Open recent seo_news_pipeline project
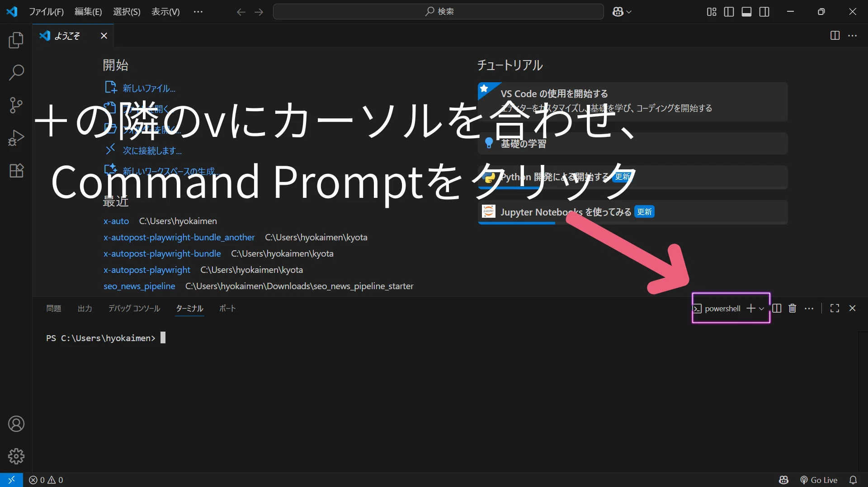 [x=139, y=286]
